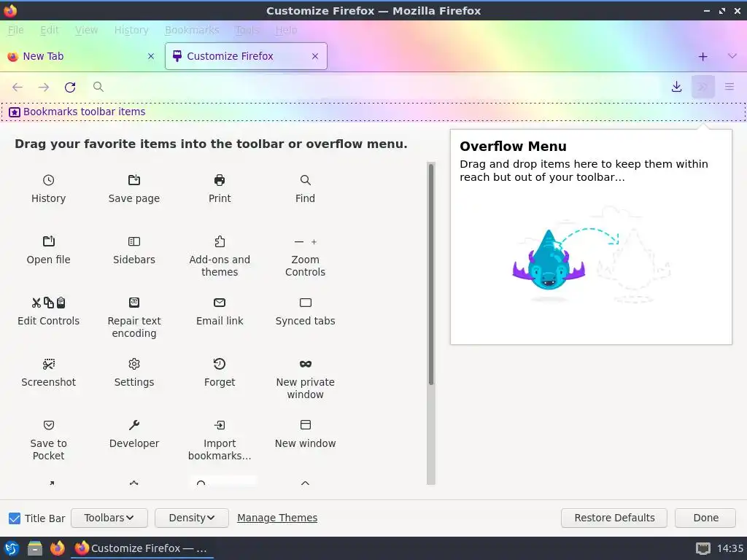Open the taskbar start menu icon
Viewport: 747px width, 560px height.
(12, 548)
